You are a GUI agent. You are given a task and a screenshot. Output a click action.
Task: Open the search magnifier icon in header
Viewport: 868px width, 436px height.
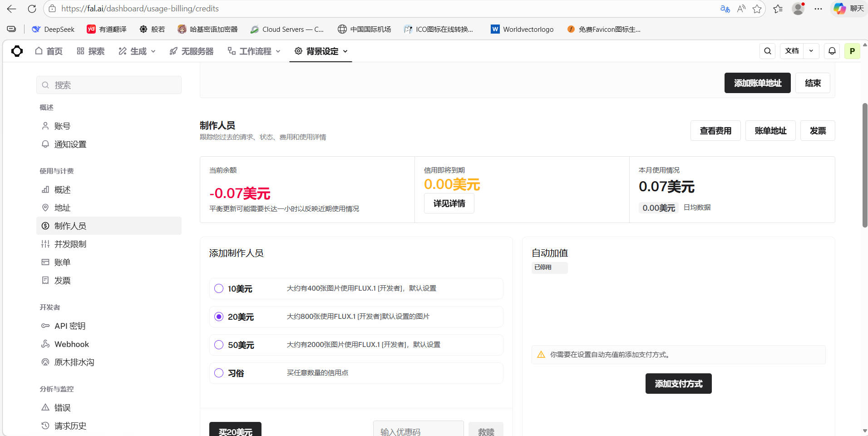(767, 51)
